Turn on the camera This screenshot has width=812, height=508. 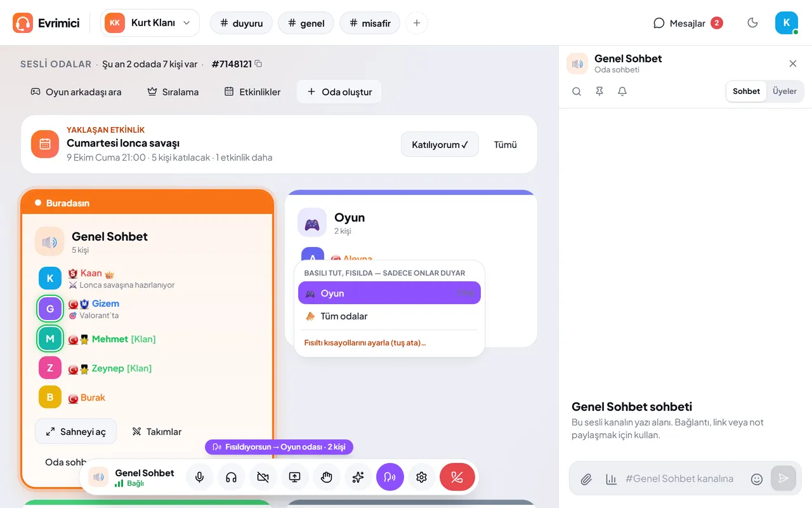[x=263, y=477]
